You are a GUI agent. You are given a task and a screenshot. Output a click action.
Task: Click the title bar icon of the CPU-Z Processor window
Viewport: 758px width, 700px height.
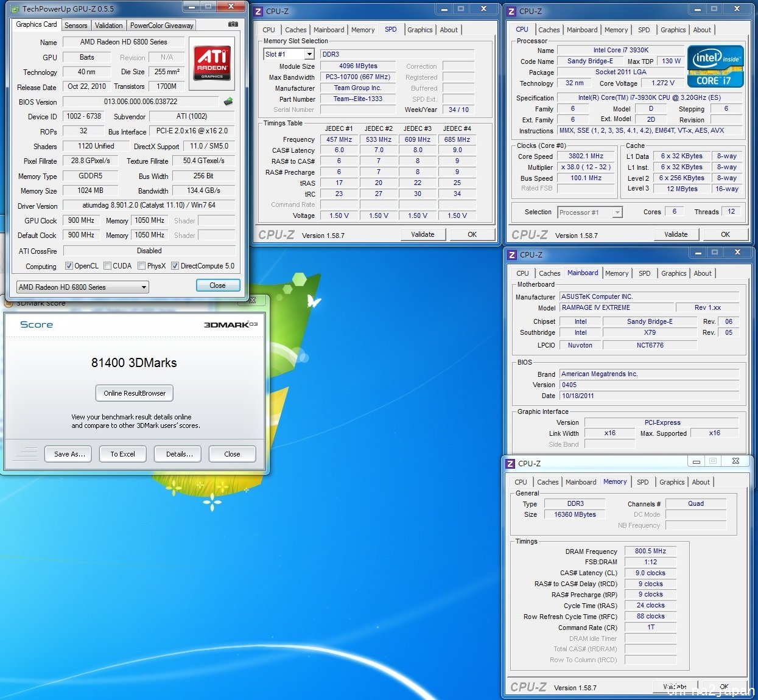pos(511,11)
